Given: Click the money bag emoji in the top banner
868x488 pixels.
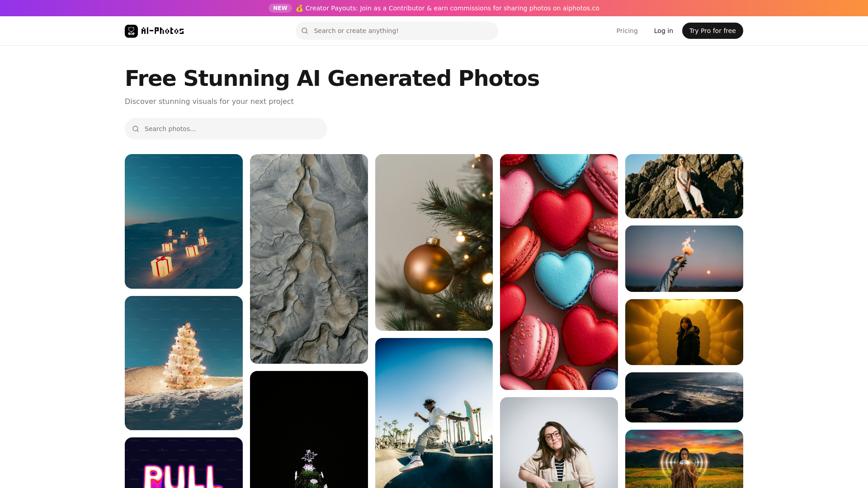Looking at the screenshot, I should tap(299, 8).
